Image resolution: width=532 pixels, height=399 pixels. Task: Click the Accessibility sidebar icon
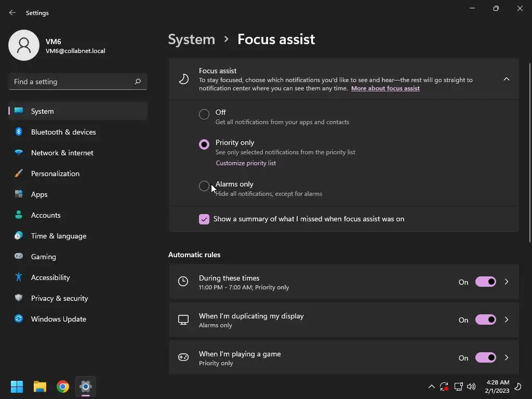click(x=19, y=277)
